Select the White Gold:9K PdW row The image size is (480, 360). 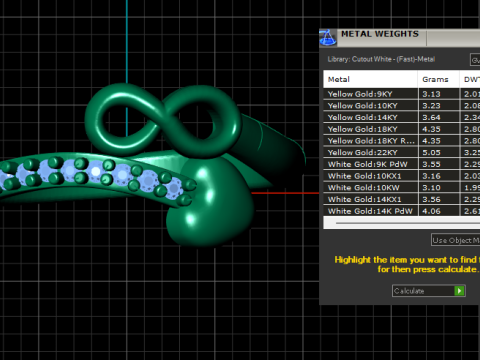tap(402, 164)
